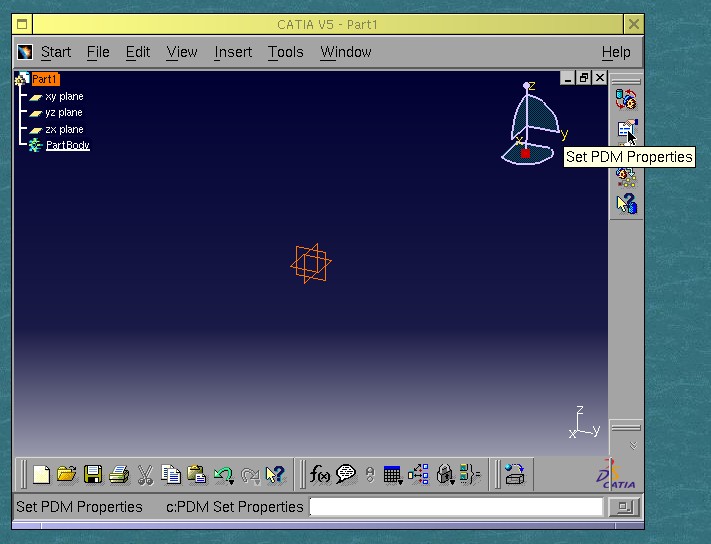The width and height of the screenshot is (711, 544).
Task: Click the 3D compass red square base
Action: click(x=525, y=154)
